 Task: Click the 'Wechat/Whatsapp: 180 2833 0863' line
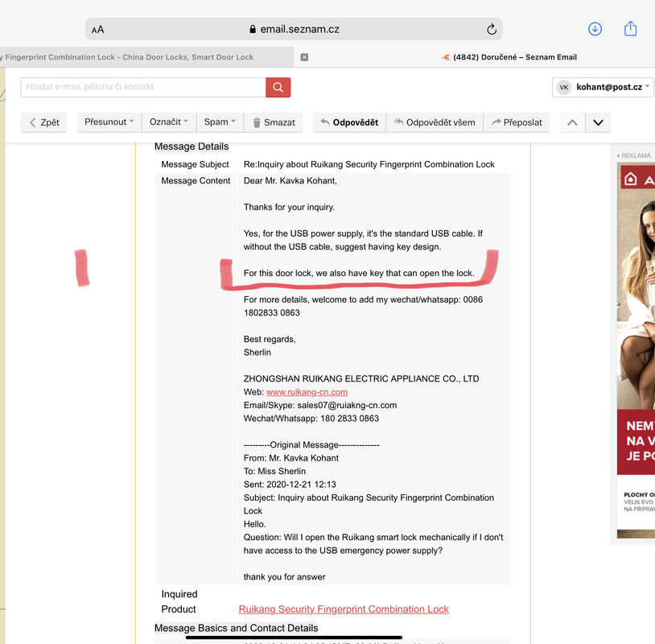pyautogui.click(x=311, y=419)
